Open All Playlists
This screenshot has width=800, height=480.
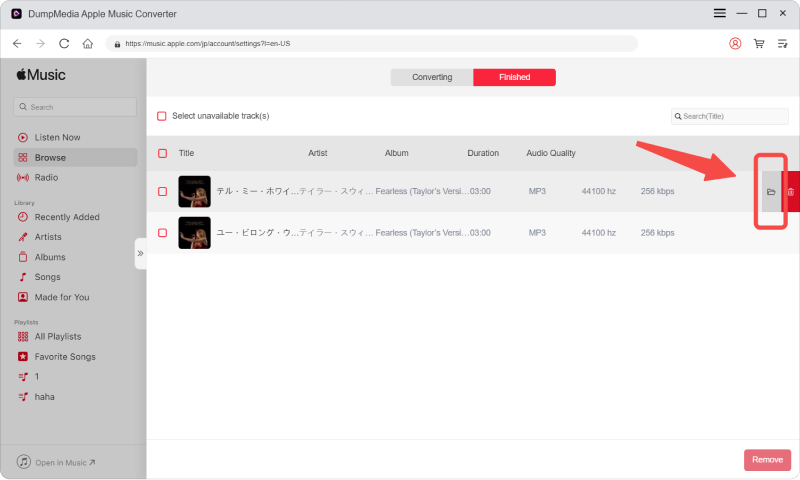click(75, 337)
